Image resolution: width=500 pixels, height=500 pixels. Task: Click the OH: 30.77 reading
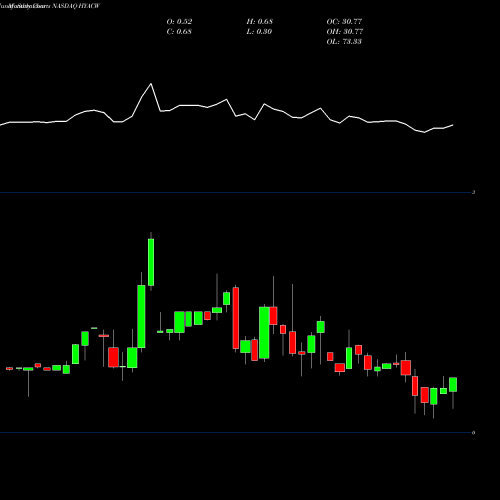point(345,32)
